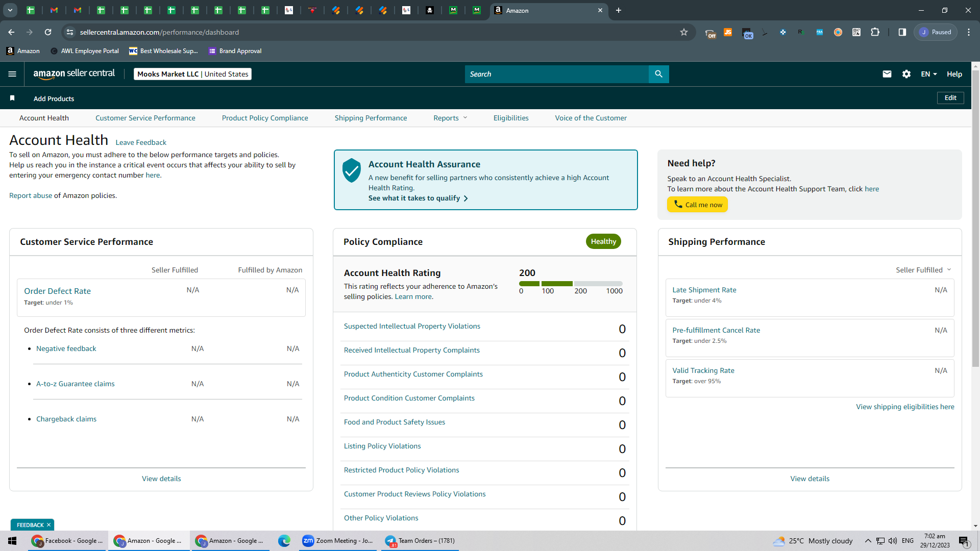Open the tab search dropdown arrow
Image resolution: width=980 pixels, height=551 pixels.
[10, 10]
